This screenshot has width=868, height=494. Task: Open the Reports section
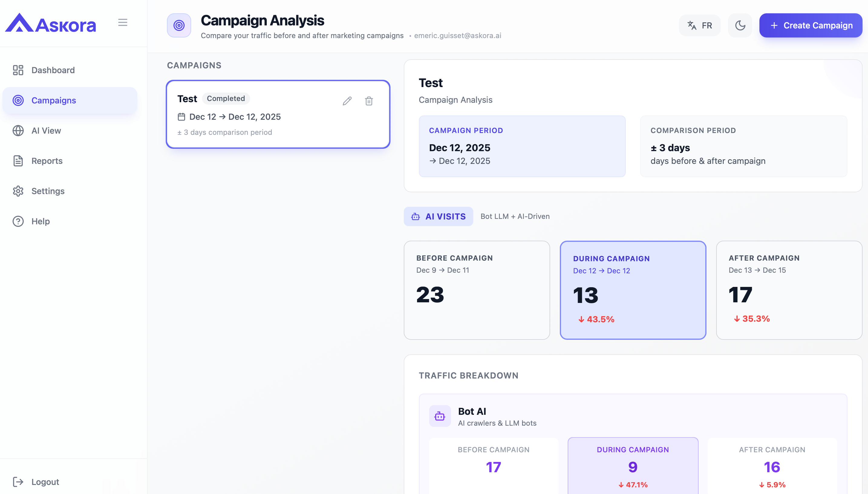(47, 161)
